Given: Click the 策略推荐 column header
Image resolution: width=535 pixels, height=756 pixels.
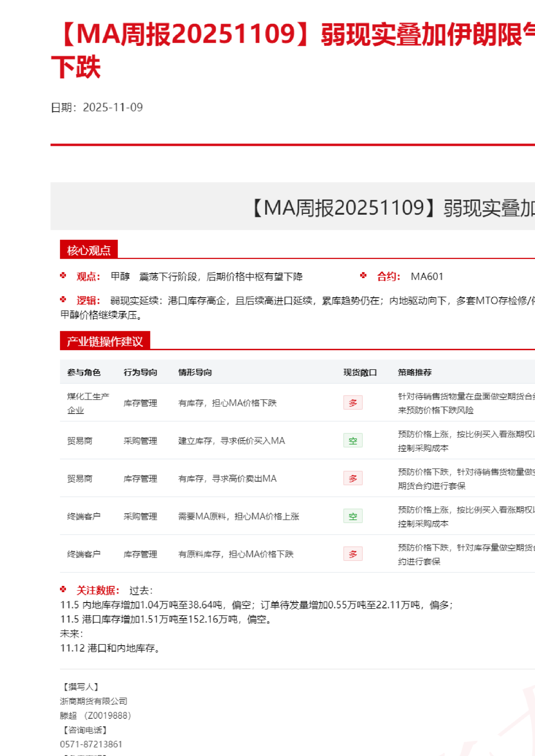Looking at the screenshot, I should tap(414, 372).
